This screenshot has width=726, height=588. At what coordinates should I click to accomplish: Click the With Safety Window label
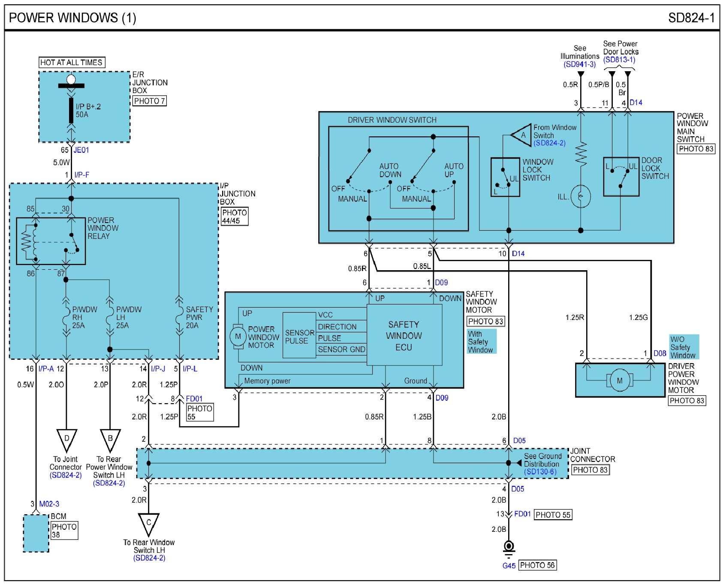481,342
